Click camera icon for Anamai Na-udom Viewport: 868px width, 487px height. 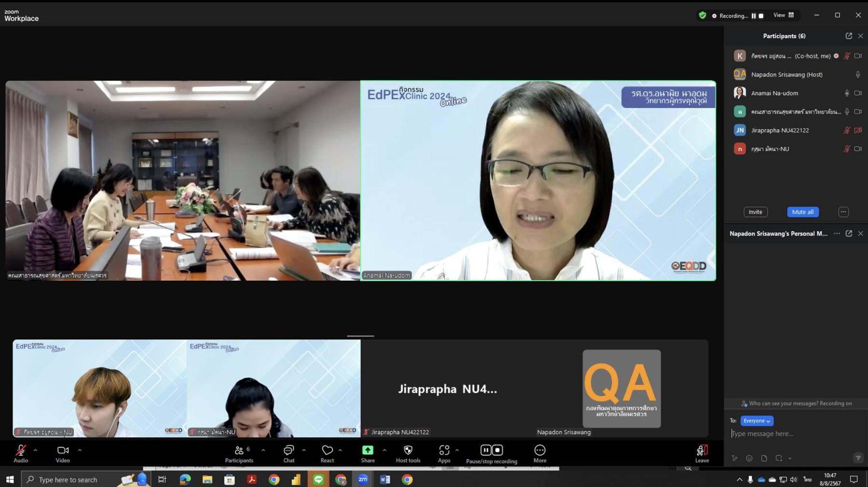point(858,93)
